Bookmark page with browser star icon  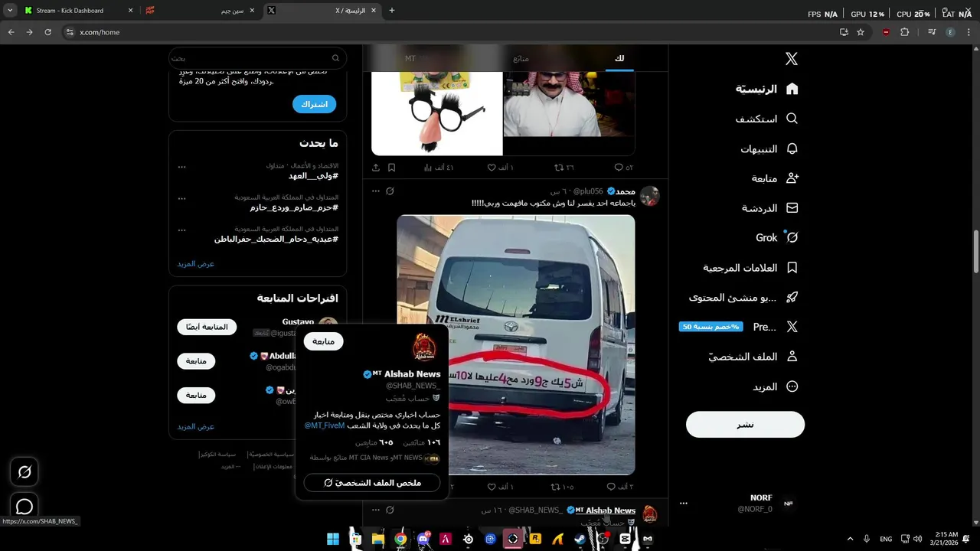click(861, 32)
